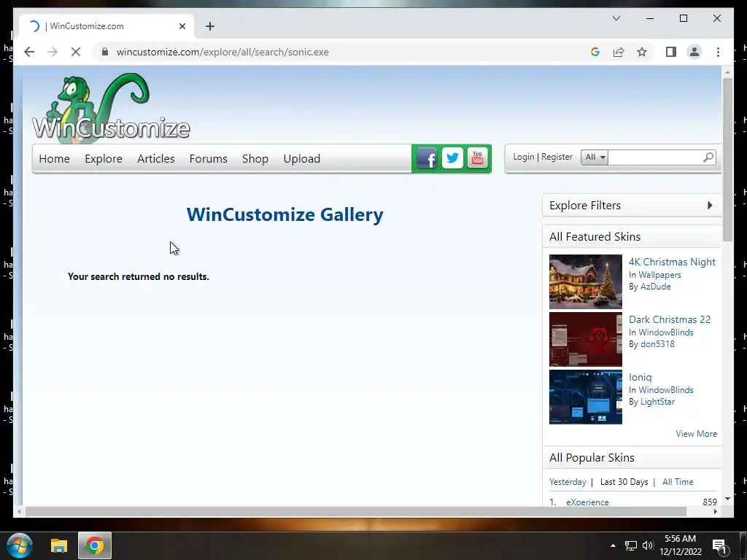Open WinCustomize YouTube channel icon
The height and width of the screenshot is (560, 747).
(477, 158)
